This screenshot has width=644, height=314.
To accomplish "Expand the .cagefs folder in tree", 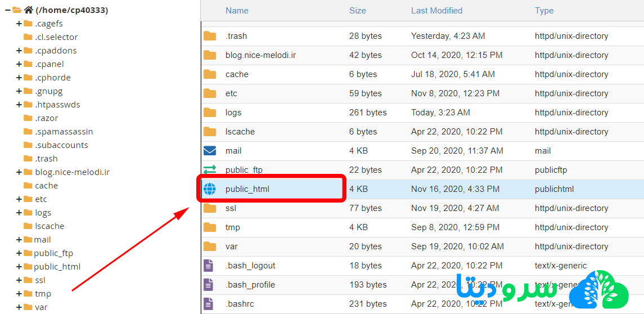I will click(19, 24).
